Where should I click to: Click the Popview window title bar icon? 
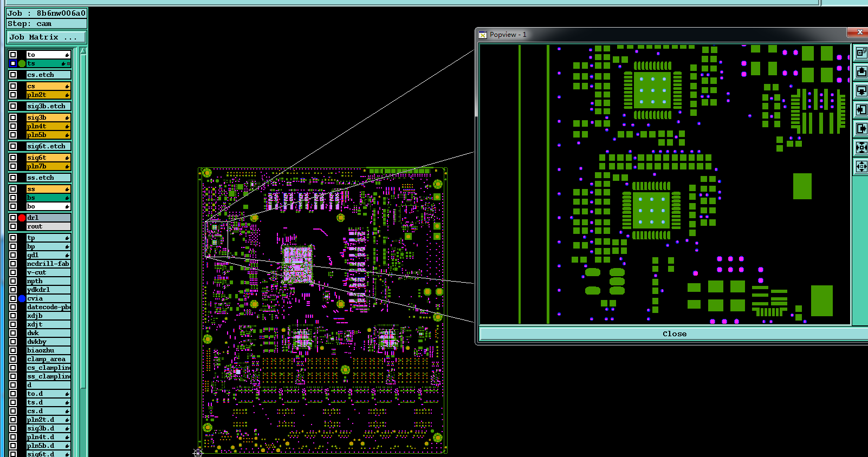pos(482,35)
